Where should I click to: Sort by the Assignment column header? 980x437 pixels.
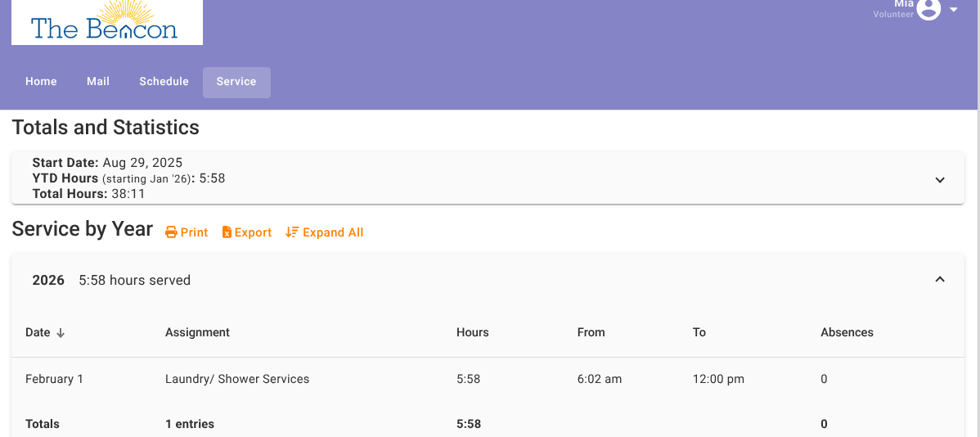pyautogui.click(x=197, y=332)
